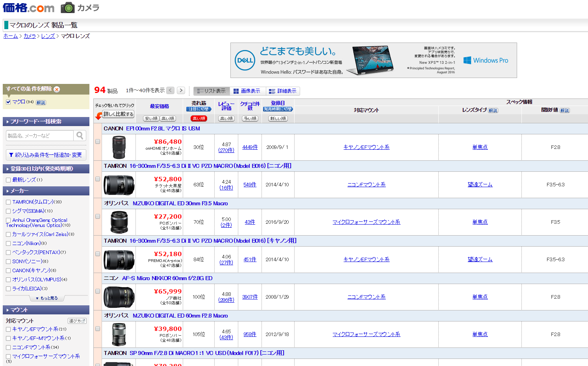588x366 pixels.
Task: Click the レビュー評価 column header
Action: (226, 106)
